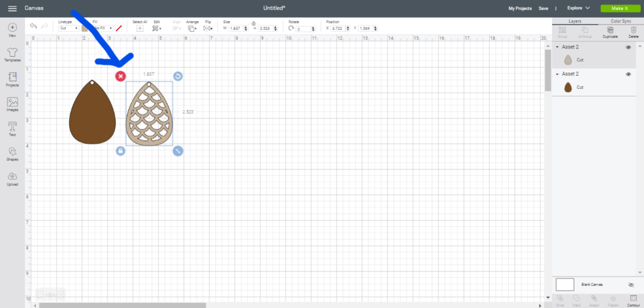Click the Slice tool
Screen dimensions: 644x308
(x=560, y=300)
